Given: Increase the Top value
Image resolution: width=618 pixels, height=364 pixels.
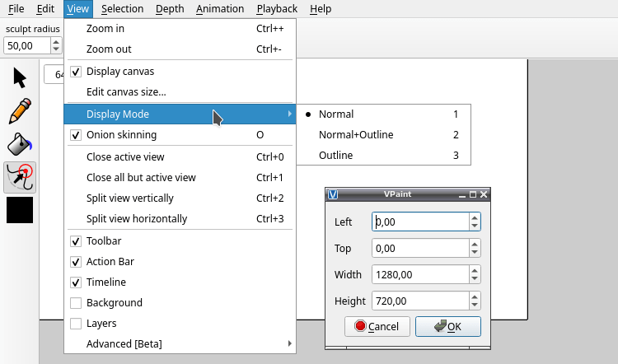Looking at the screenshot, I should click(x=475, y=244).
